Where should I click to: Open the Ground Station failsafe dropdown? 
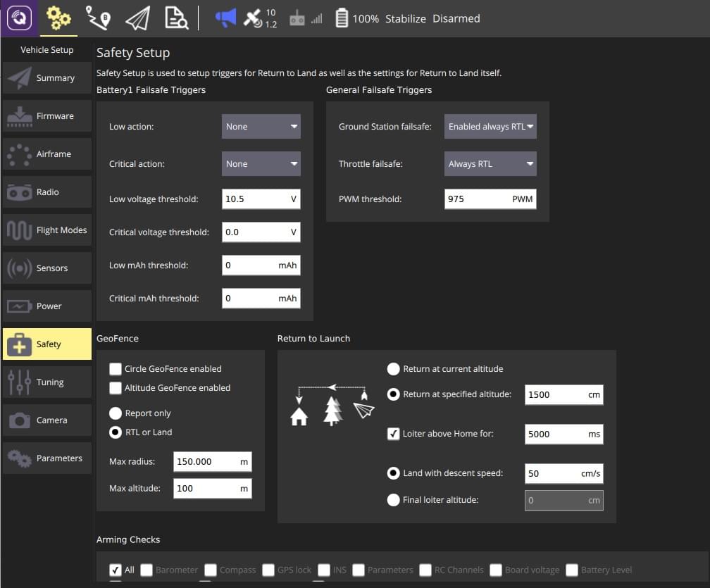[x=490, y=127]
